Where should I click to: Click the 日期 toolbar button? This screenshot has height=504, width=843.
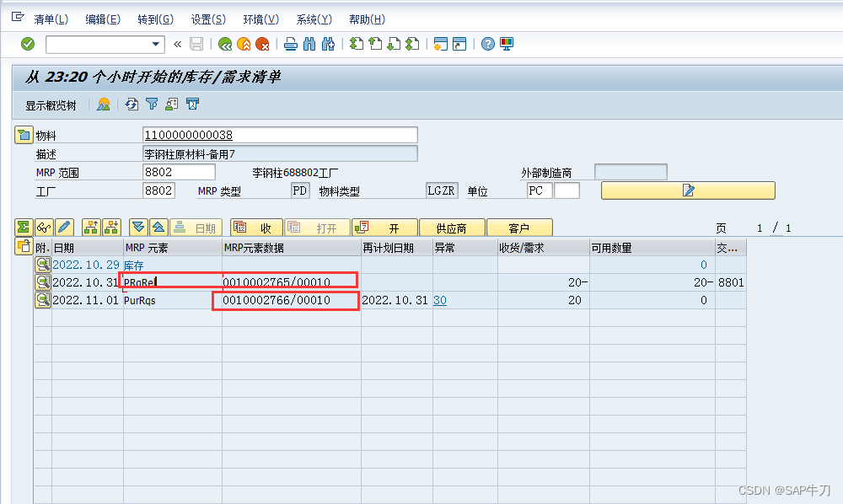coord(196,228)
